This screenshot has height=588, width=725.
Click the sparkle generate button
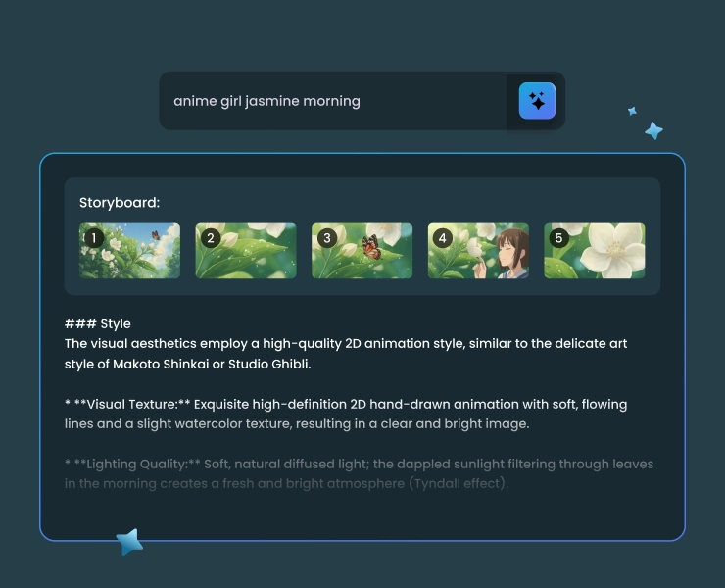point(537,101)
